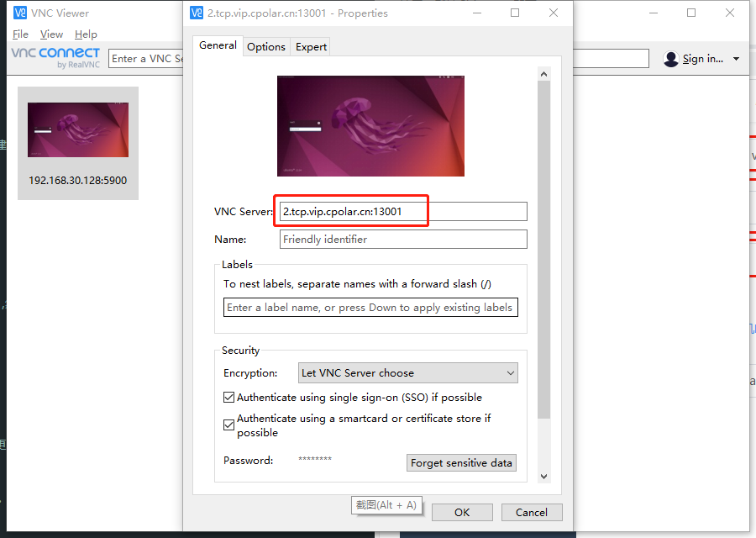Click the Sign in user avatar icon
Viewport: 756px width, 538px height.
click(670, 59)
